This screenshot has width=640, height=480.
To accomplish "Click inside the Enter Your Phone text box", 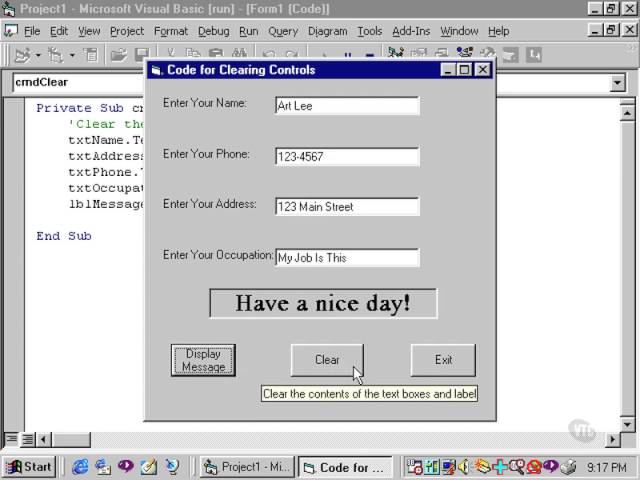I will pos(347,156).
